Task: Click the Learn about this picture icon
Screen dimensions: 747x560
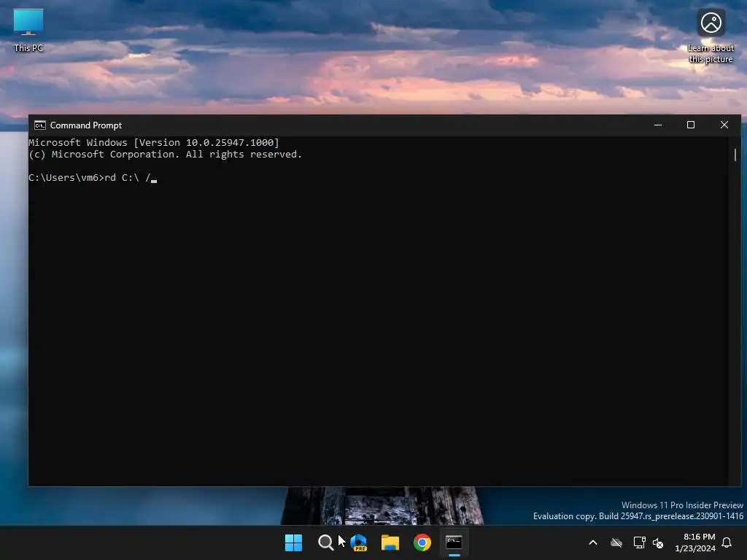Action: pos(711,35)
